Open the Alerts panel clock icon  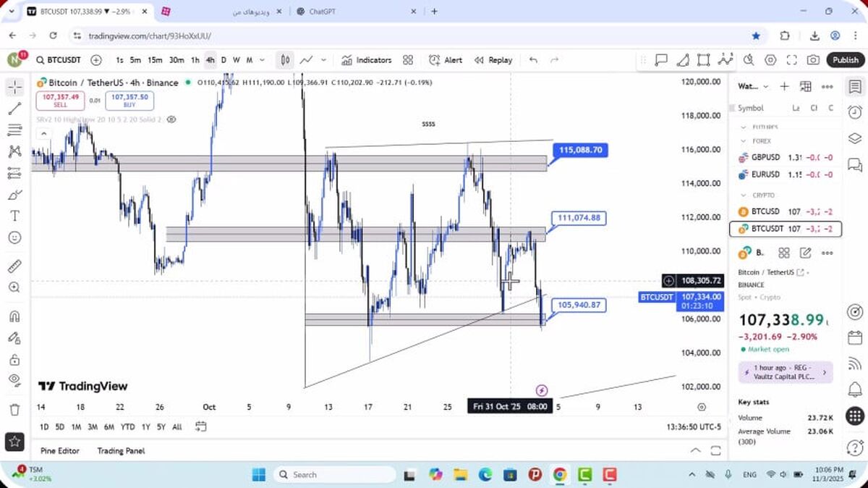coord(854,112)
